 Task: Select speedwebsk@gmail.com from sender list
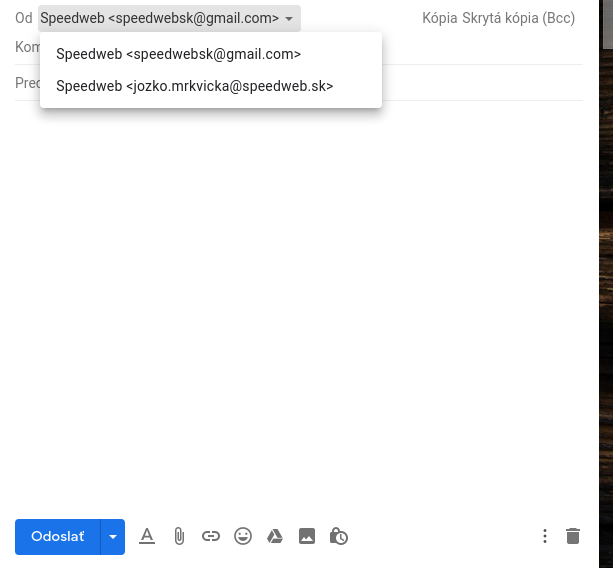pos(211,54)
